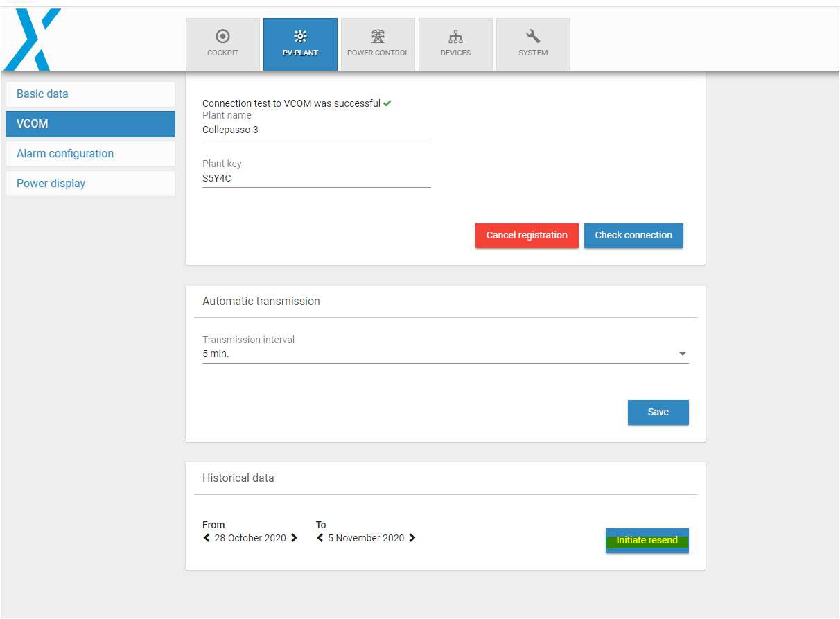Click the Initiate resend button
This screenshot has width=840, height=619.
pyautogui.click(x=647, y=541)
